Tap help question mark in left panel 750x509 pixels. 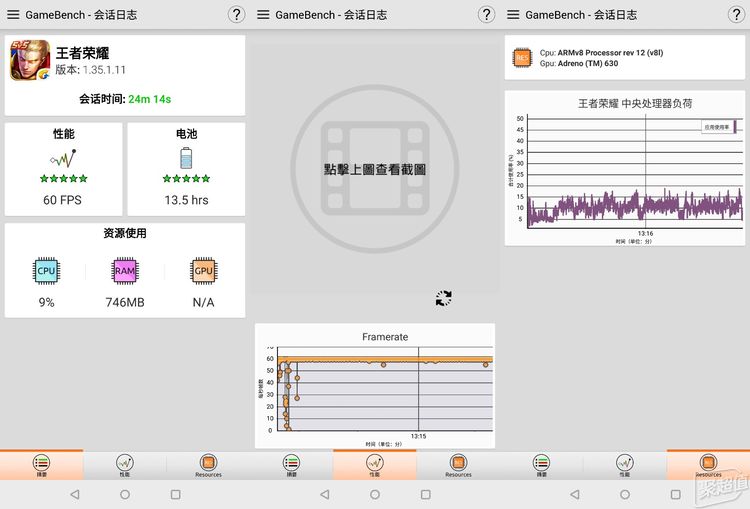click(x=236, y=14)
